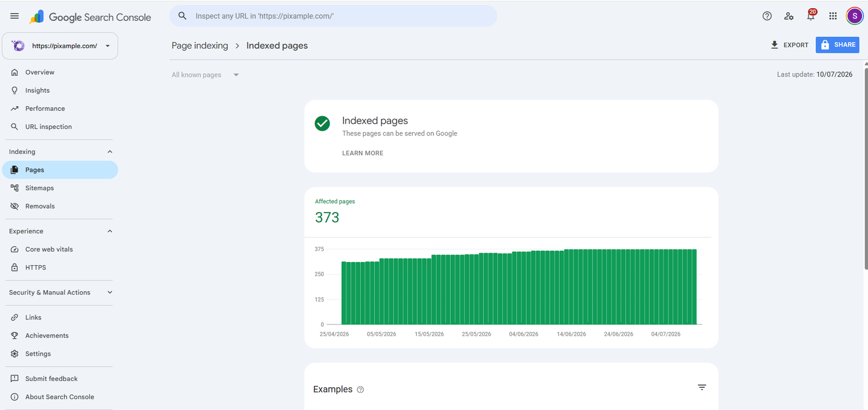Click the Achievements trophy icon
The image size is (868, 410).
pos(15,336)
